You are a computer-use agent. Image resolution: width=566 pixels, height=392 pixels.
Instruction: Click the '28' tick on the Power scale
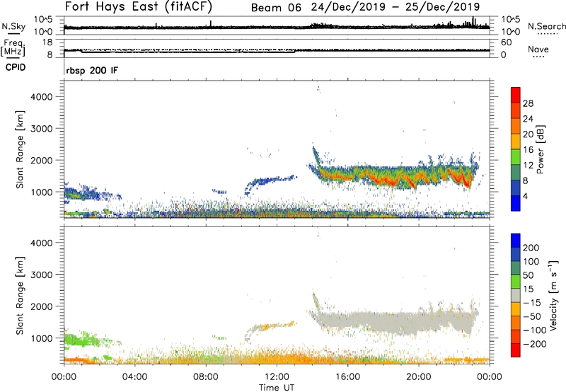point(528,103)
